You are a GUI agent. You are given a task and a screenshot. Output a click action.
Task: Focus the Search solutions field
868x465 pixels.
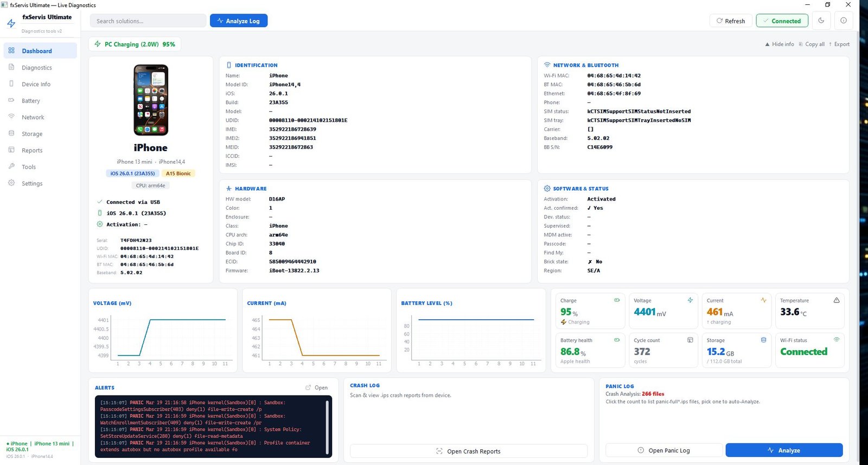pos(148,21)
